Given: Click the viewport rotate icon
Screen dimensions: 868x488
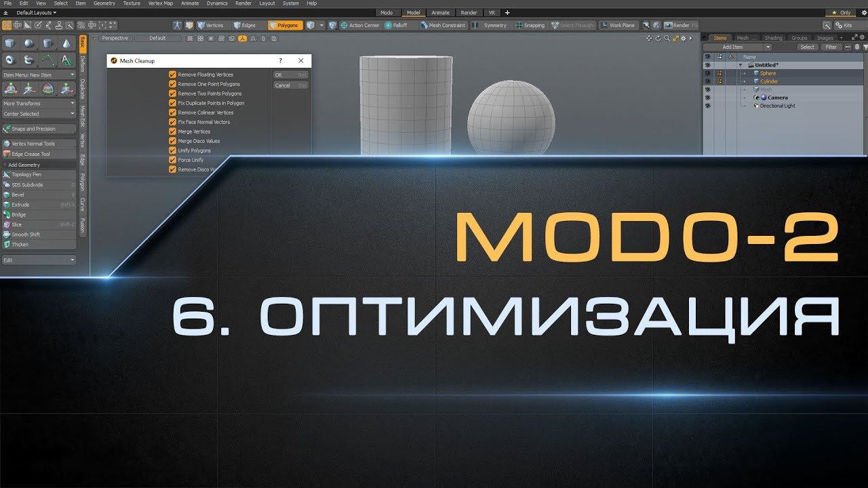Looking at the screenshot, I should [658, 38].
